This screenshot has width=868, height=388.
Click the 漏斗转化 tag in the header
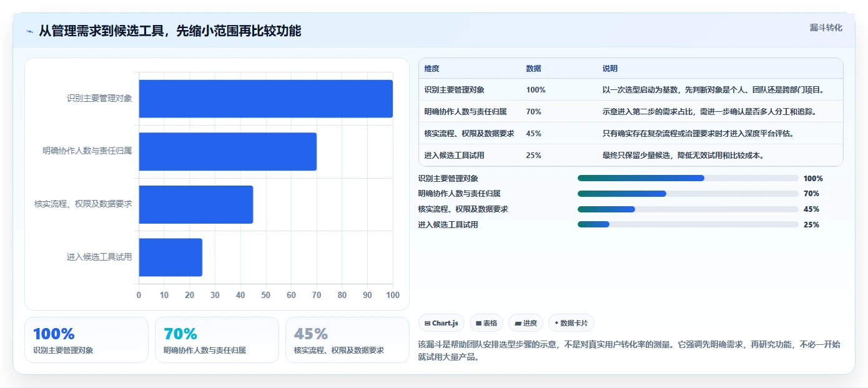pyautogui.click(x=826, y=27)
